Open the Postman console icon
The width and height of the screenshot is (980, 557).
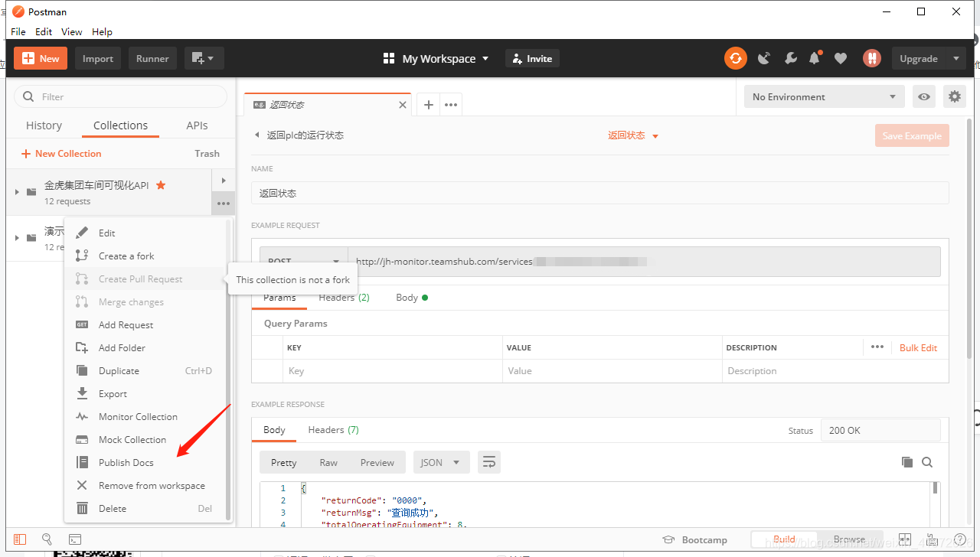pyautogui.click(x=75, y=539)
